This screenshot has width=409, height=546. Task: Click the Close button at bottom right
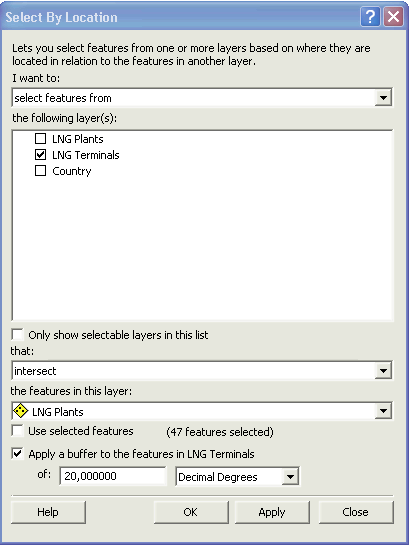coord(356,512)
